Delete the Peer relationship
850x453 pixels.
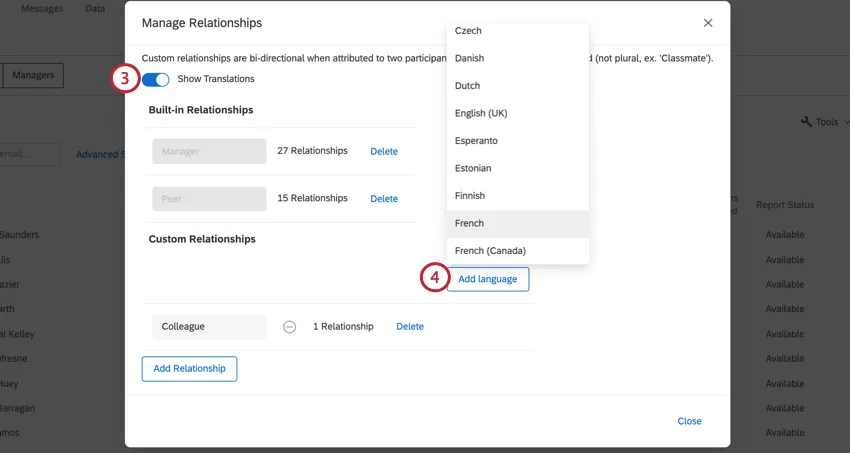(384, 199)
